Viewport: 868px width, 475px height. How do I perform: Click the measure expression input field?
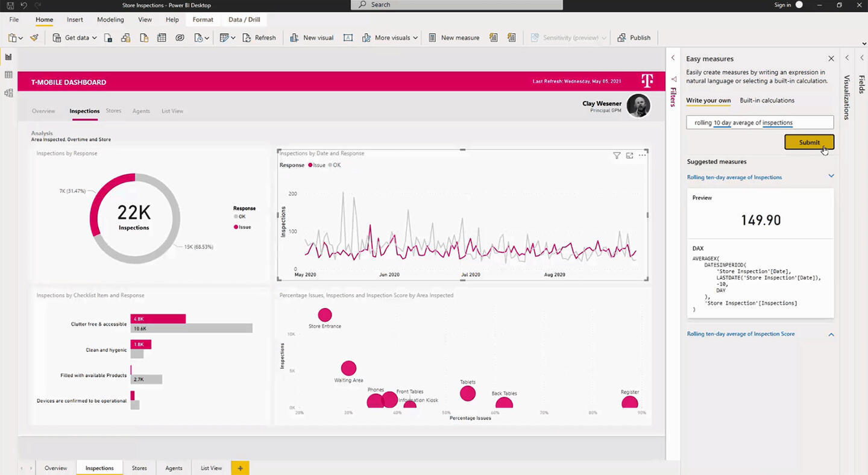pyautogui.click(x=759, y=122)
